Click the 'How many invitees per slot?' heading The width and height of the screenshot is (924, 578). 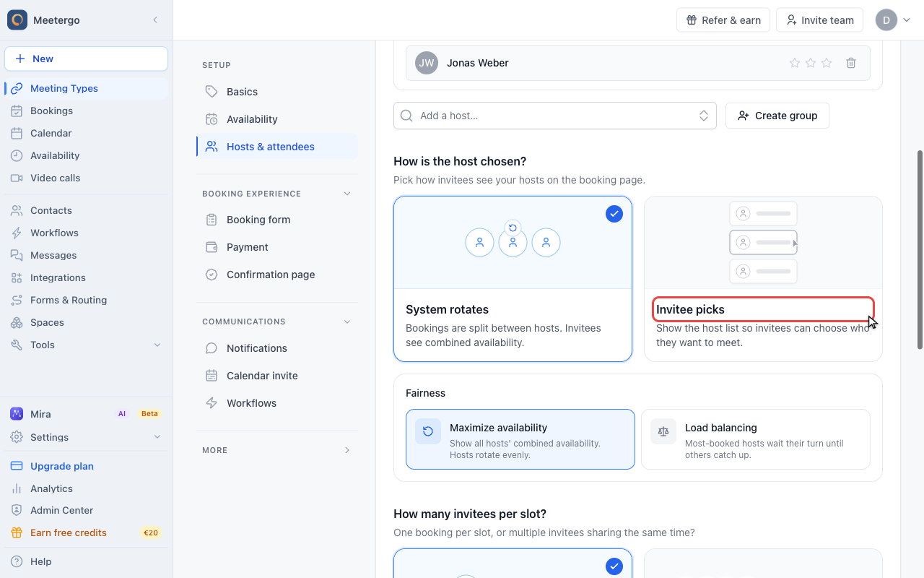pyautogui.click(x=470, y=514)
